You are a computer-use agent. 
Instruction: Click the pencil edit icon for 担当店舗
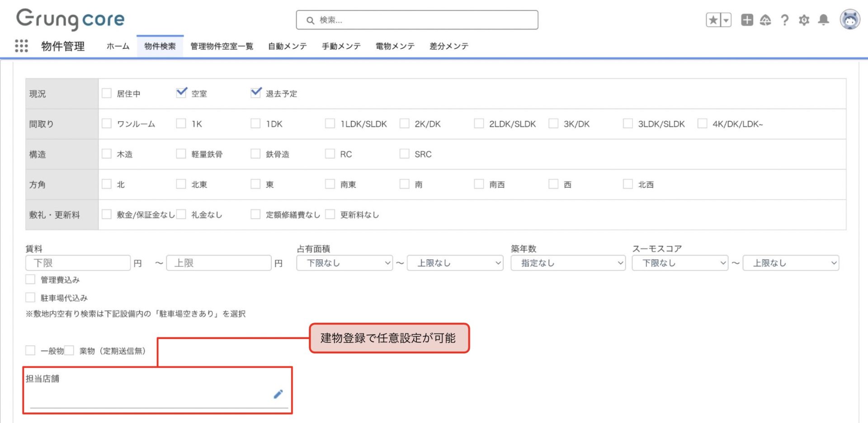278,394
